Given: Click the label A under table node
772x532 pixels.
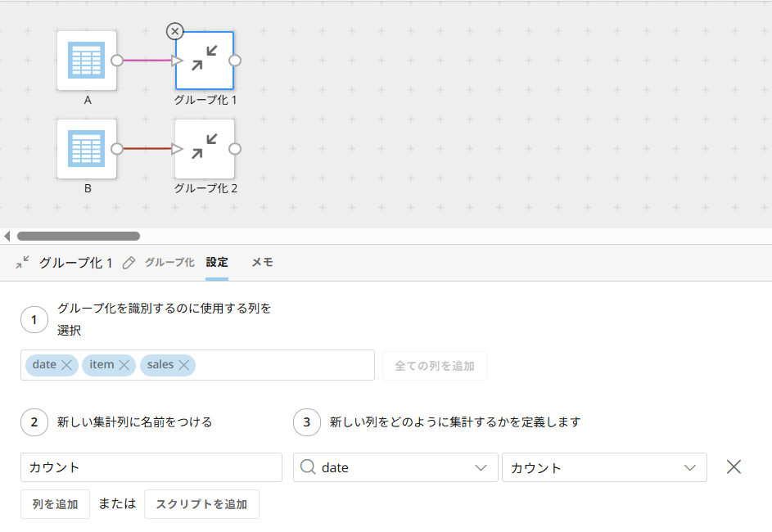Looking at the screenshot, I should click(88, 100).
